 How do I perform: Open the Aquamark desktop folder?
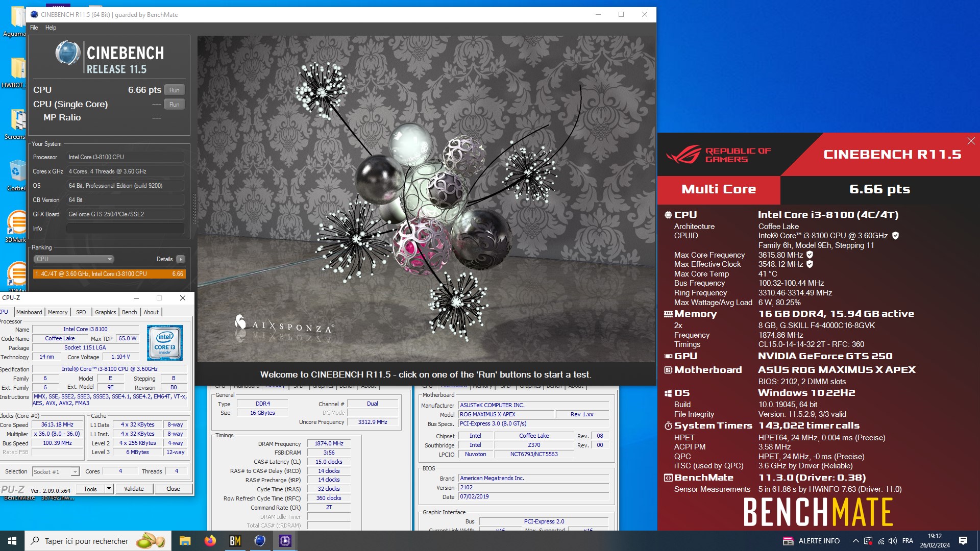pyautogui.click(x=15, y=21)
